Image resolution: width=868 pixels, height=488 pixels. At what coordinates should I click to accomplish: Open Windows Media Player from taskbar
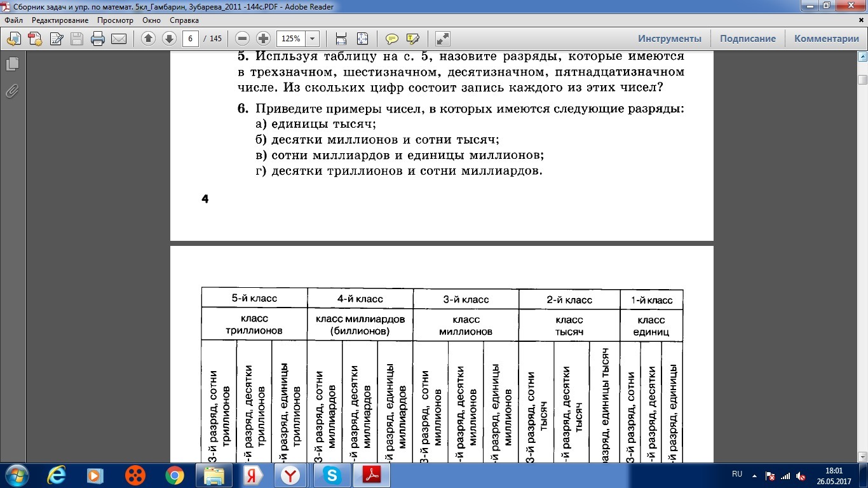[x=95, y=475]
